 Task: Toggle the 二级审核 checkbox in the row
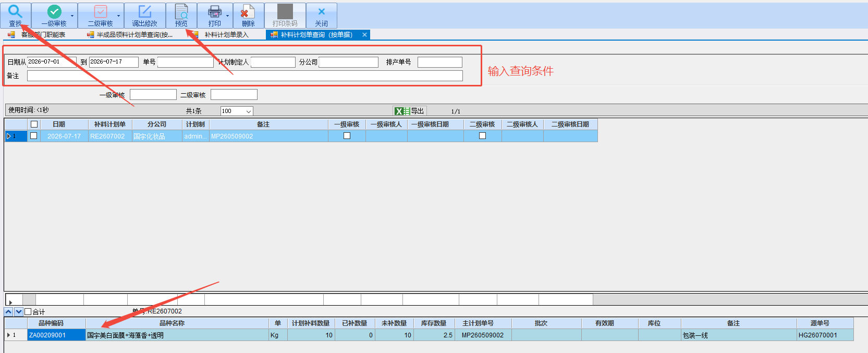(482, 136)
